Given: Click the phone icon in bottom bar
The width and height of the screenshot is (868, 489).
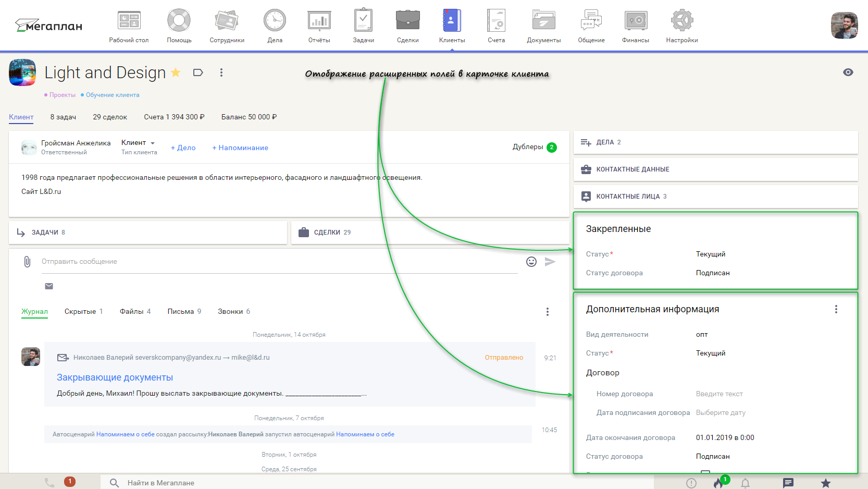Looking at the screenshot, I should 49,483.
